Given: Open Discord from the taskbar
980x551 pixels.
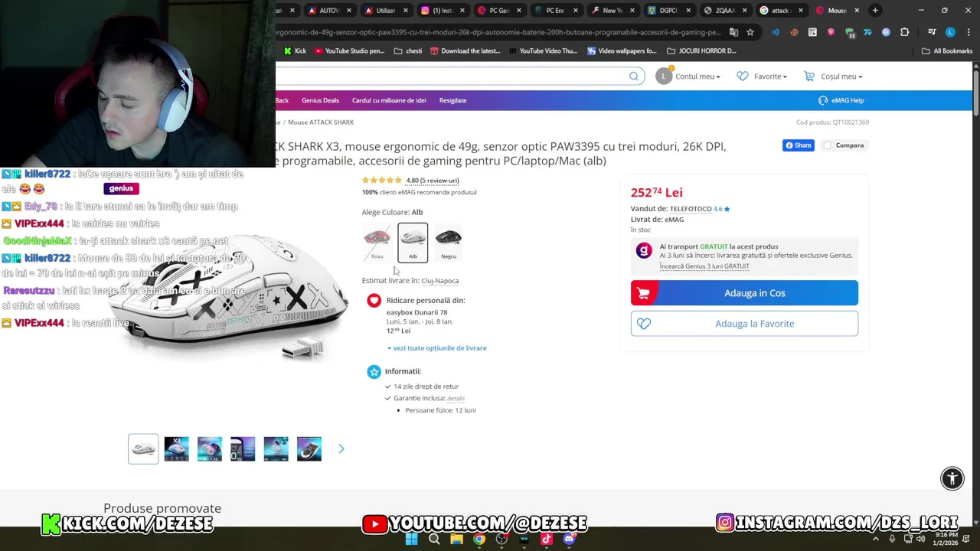Looking at the screenshot, I should click(x=568, y=539).
